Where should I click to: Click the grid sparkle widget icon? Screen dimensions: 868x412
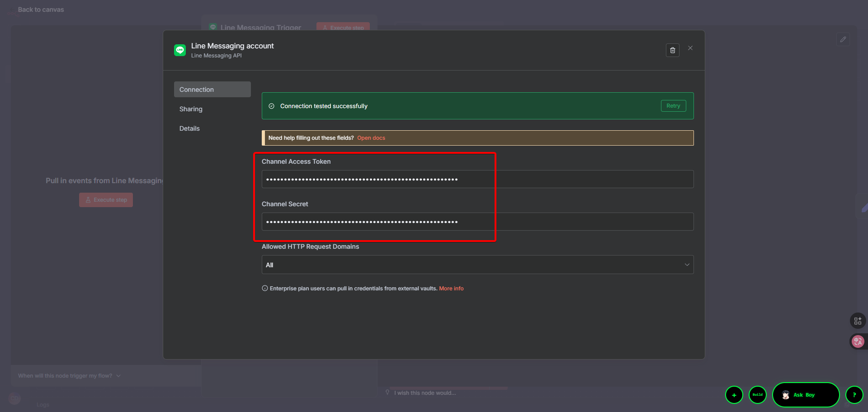click(x=858, y=321)
